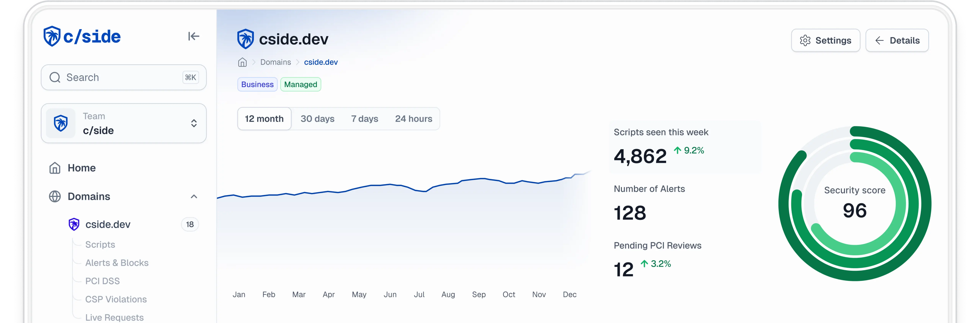980x323 pixels.
Task: Open Alerts & Blocks under cside.dev
Action: 117,263
